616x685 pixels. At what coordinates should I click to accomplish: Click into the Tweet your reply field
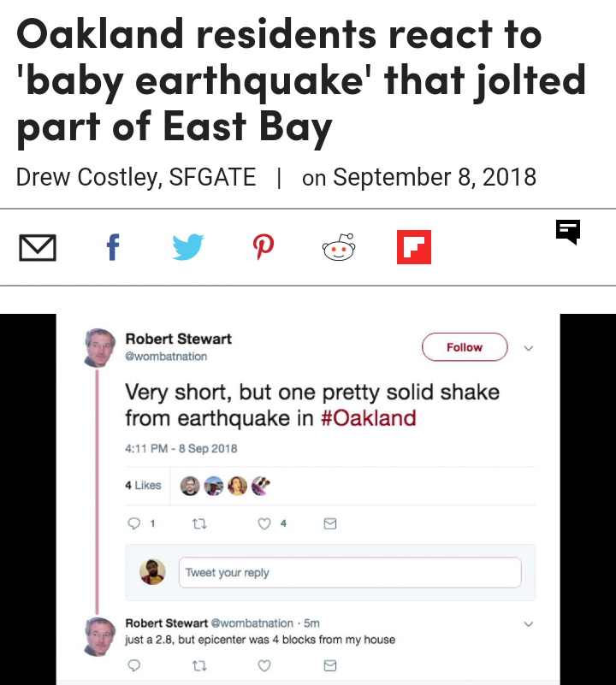(349, 572)
